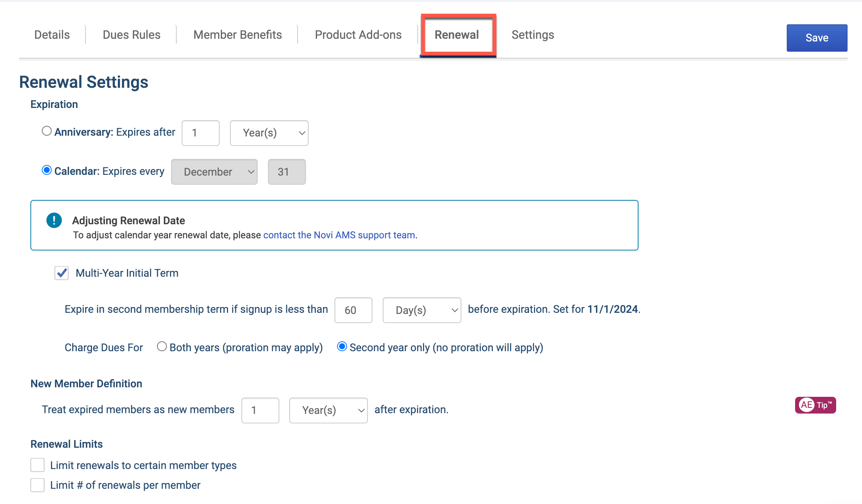
Task: Expand the Day(s) unit dropdown
Action: click(x=422, y=310)
